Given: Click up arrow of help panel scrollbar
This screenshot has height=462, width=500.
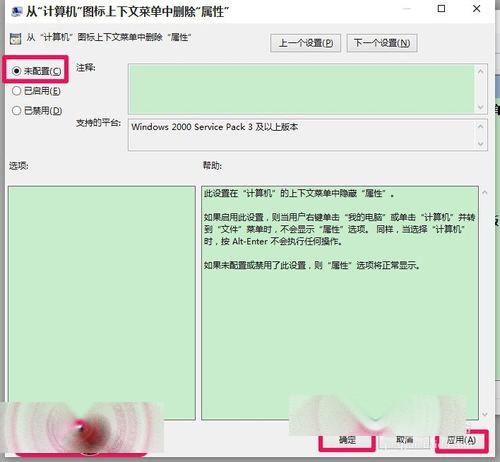Looking at the screenshot, I should coord(485,192).
